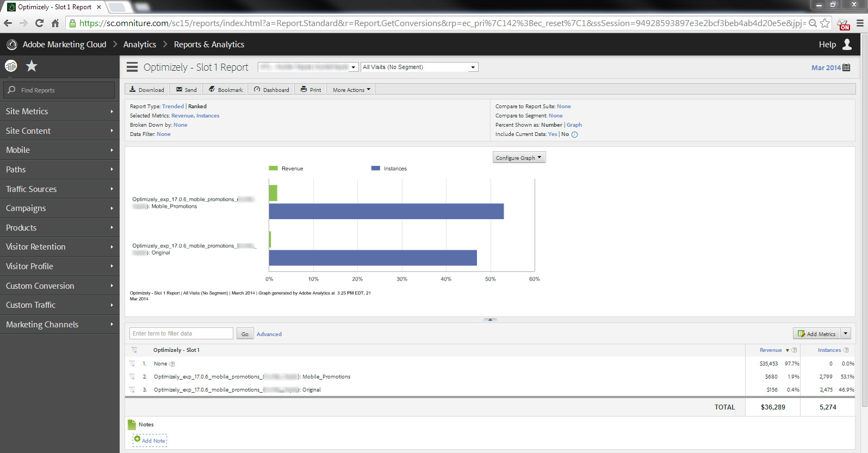The width and height of the screenshot is (868, 453).
Task: Expand the Mobile menu
Action: [x=60, y=150]
